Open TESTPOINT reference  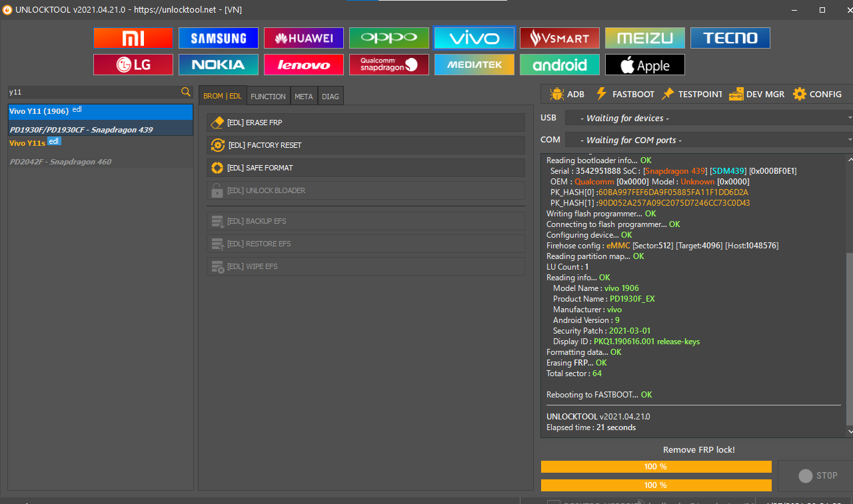point(691,94)
